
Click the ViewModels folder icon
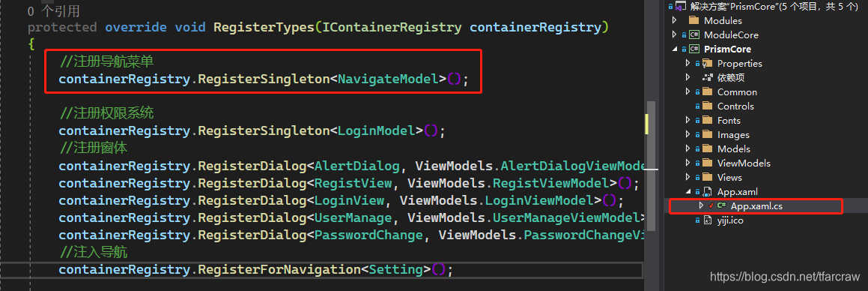point(708,163)
